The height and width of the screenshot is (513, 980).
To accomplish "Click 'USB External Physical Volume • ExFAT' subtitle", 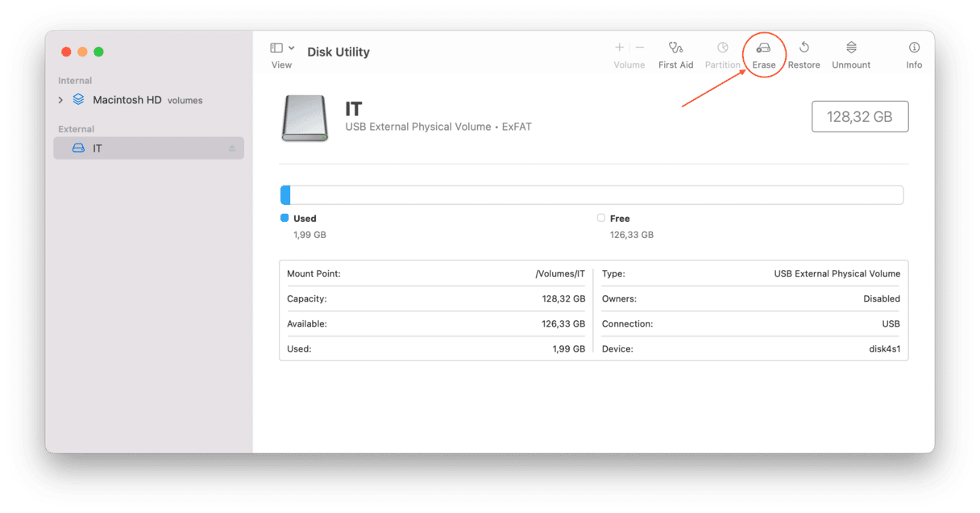I will point(438,127).
